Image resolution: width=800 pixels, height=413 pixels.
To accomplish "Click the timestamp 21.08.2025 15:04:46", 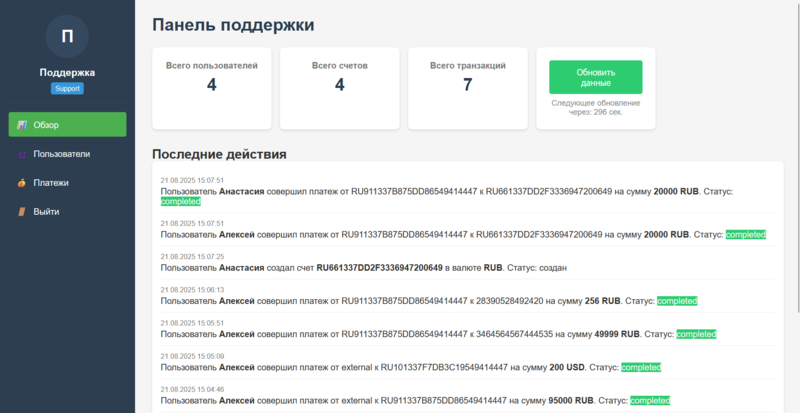I will coord(192,390).
